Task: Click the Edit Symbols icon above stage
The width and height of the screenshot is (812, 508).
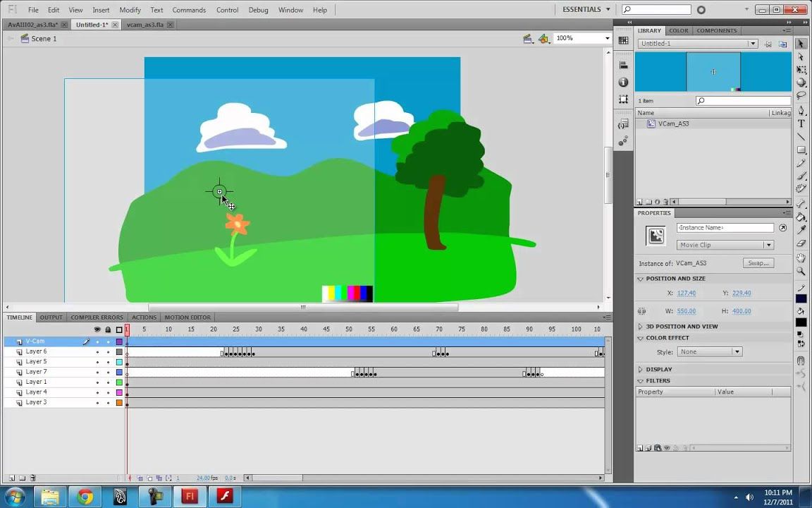Action: (x=543, y=38)
